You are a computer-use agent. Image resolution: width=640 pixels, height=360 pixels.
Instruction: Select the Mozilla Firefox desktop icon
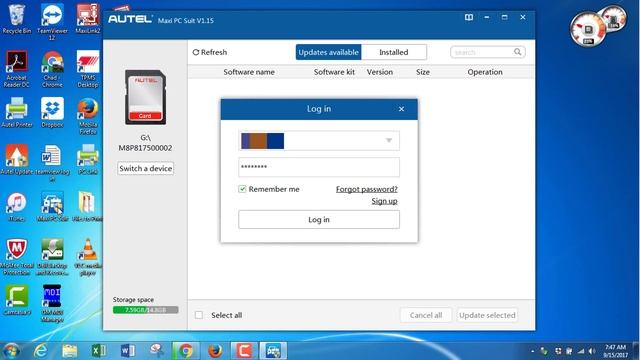[x=87, y=116]
